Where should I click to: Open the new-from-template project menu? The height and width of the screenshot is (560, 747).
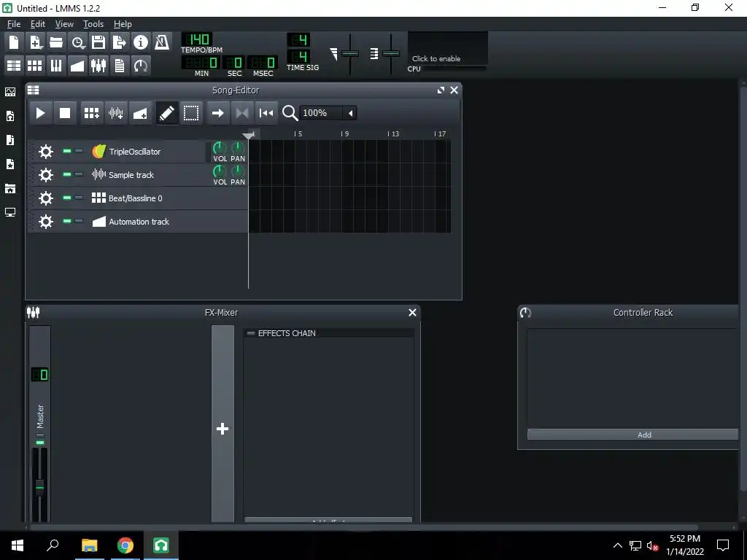(x=35, y=42)
